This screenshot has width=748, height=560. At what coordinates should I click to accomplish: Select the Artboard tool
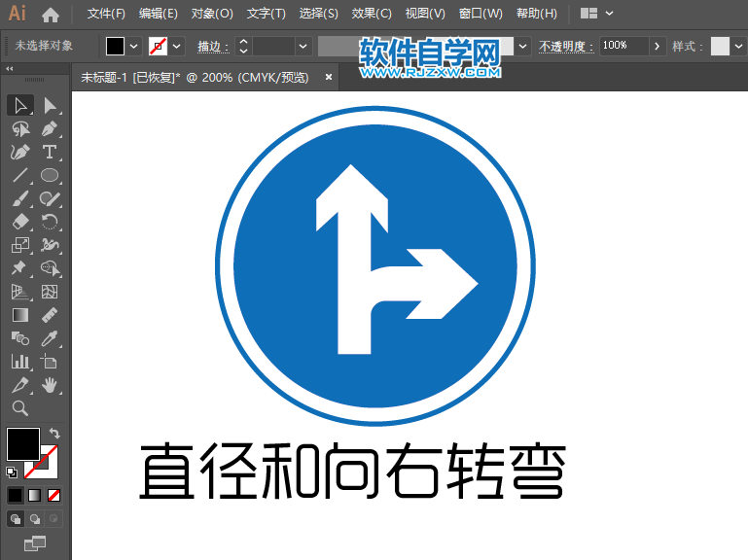tap(50, 362)
